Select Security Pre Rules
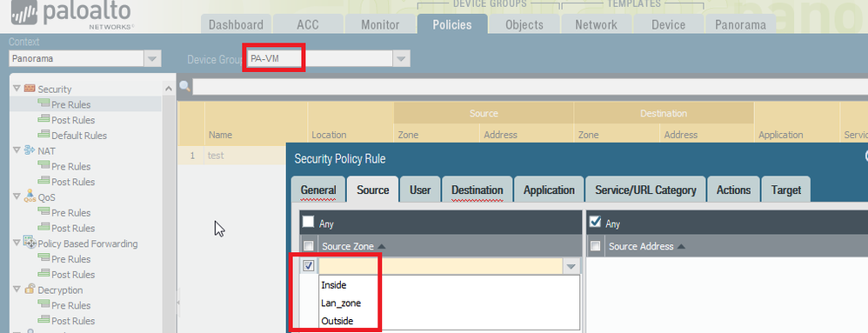This screenshot has width=868, height=333. (x=70, y=104)
